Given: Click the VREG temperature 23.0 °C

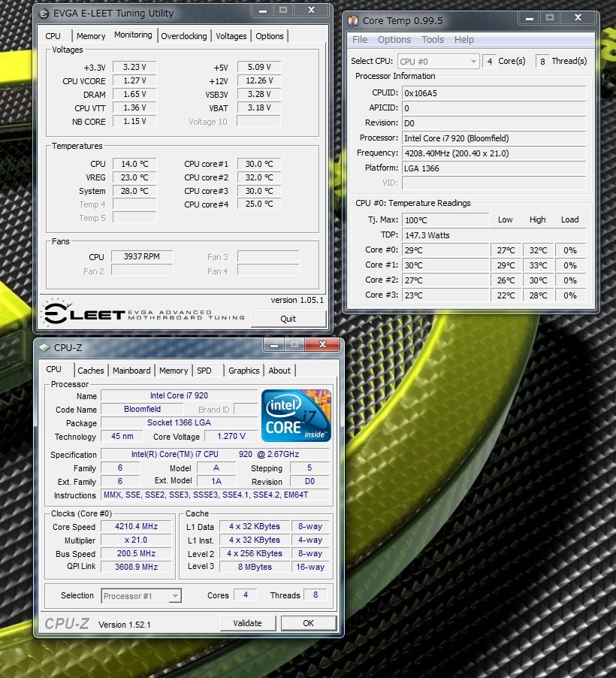Looking at the screenshot, I should [134, 177].
